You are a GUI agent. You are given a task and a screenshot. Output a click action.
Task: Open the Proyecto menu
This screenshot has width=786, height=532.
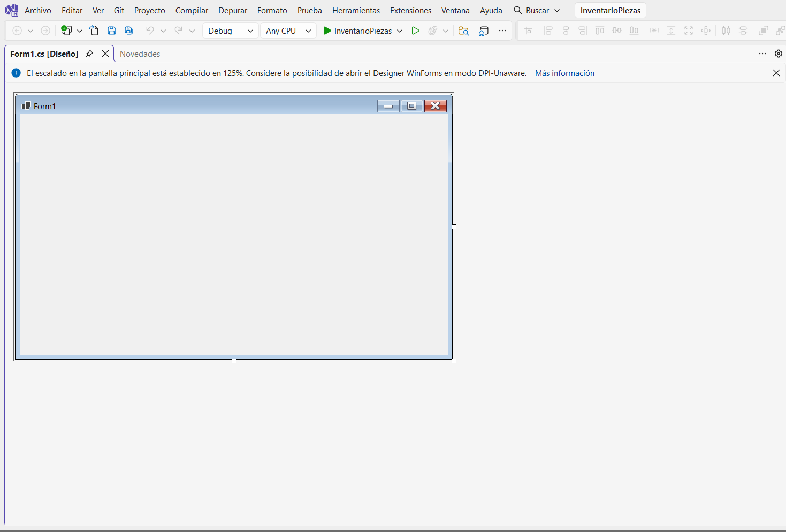tap(149, 11)
